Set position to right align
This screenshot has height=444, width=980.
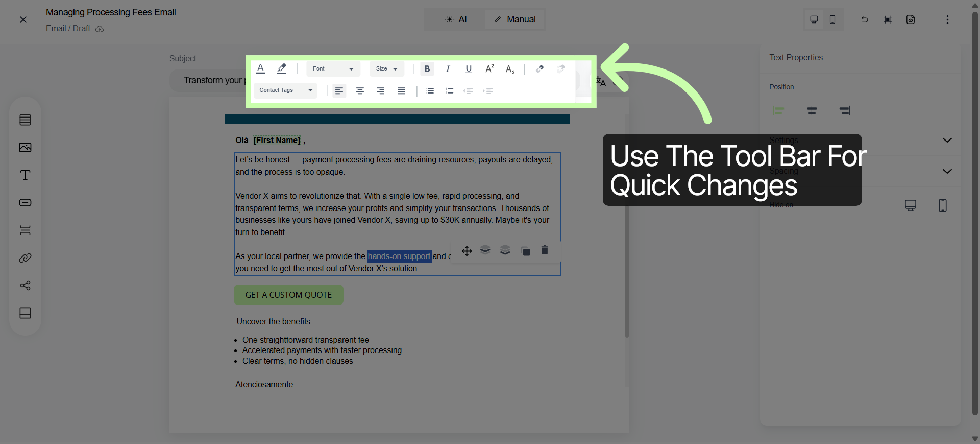pyautogui.click(x=845, y=110)
